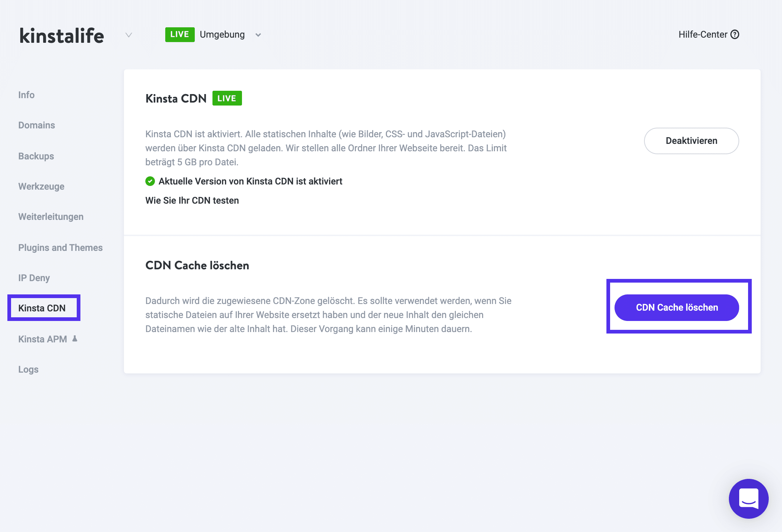Open the 'Wie Sie Ihr CDN testen' link
The image size is (782, 532).
192,200
